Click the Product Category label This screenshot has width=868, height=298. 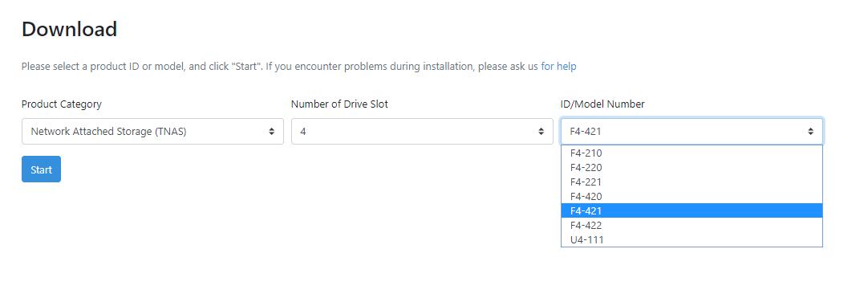tap(62, 104)
